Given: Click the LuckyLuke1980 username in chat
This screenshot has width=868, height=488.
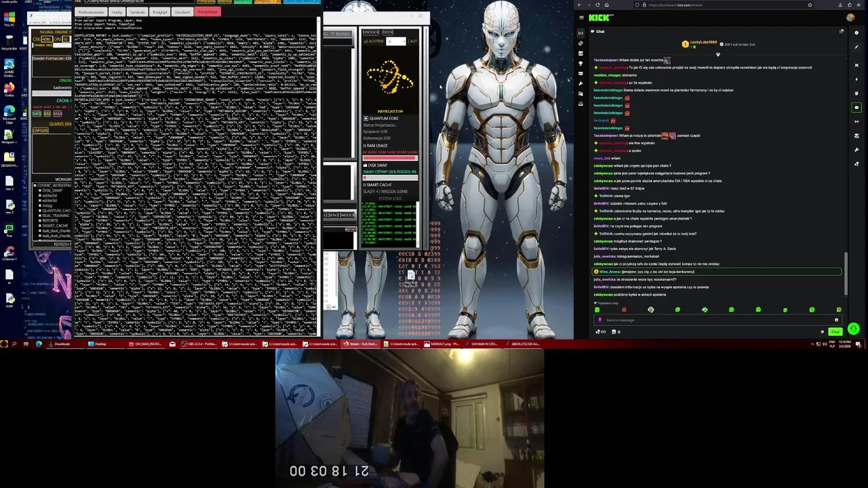Looking at the screenshot, I should [704, 42].
